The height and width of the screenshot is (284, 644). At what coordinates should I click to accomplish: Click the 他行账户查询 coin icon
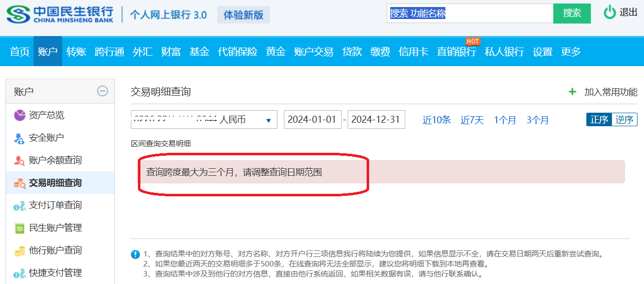point(20,250)
